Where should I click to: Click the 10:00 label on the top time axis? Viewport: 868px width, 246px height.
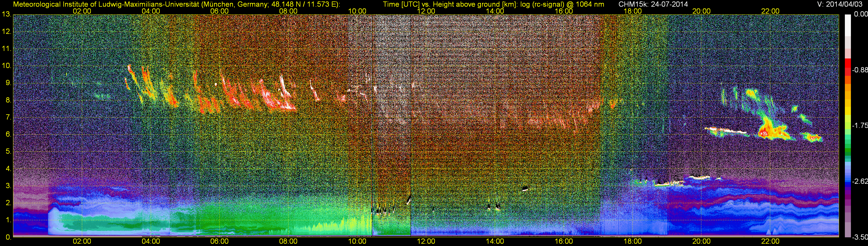pos(357,11)
